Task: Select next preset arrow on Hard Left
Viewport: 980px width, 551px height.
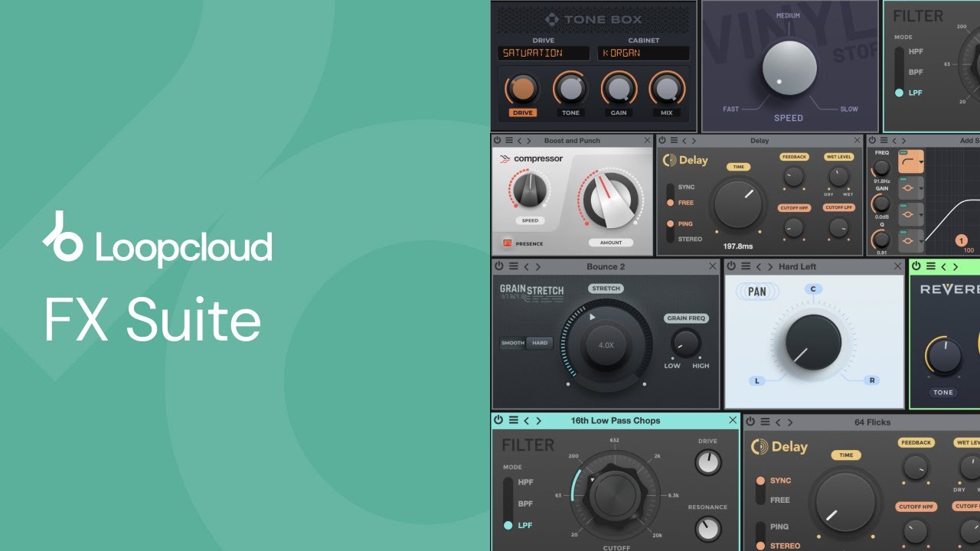Action: (x=771, y=266)
